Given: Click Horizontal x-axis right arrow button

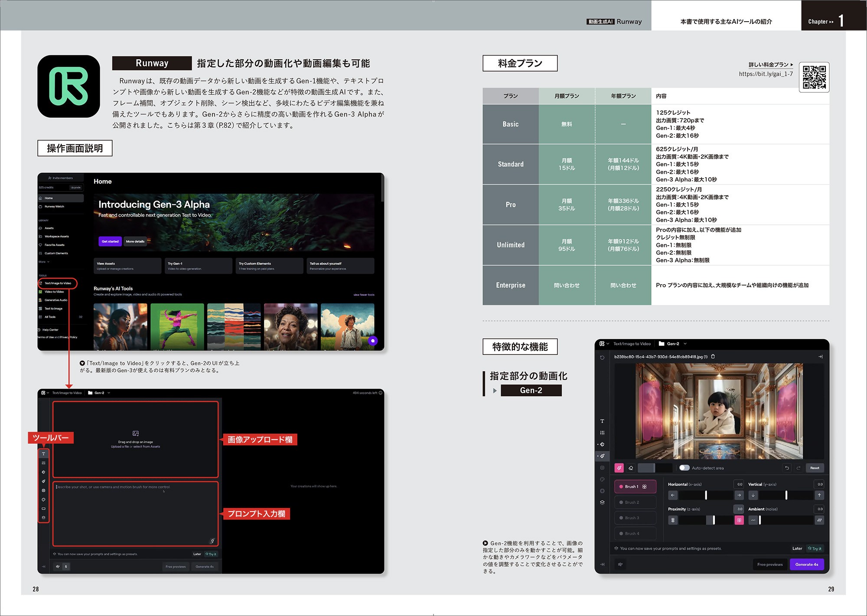Looking at the screenshot, I should pos(739,495).
